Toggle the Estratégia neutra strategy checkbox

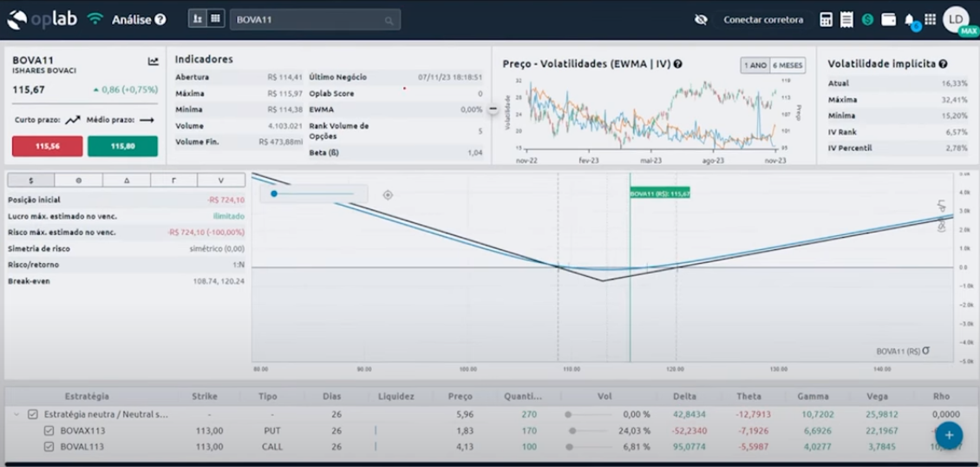(33, 415)
